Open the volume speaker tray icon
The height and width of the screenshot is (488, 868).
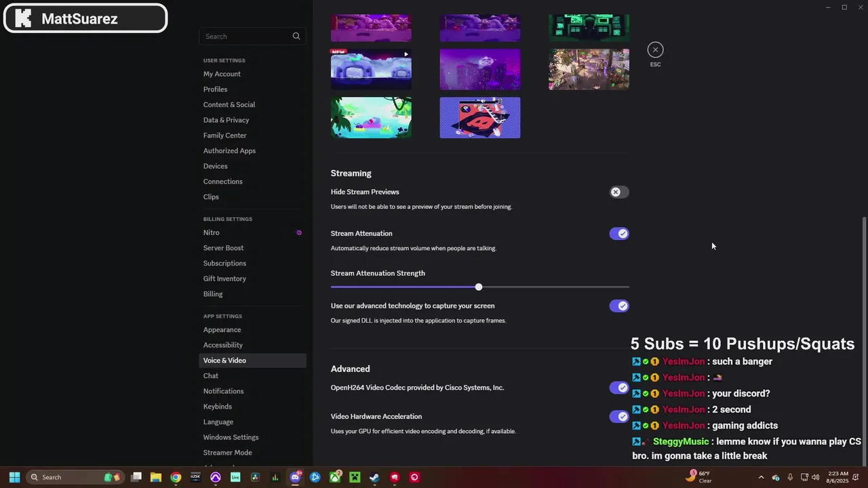(816, 477)
